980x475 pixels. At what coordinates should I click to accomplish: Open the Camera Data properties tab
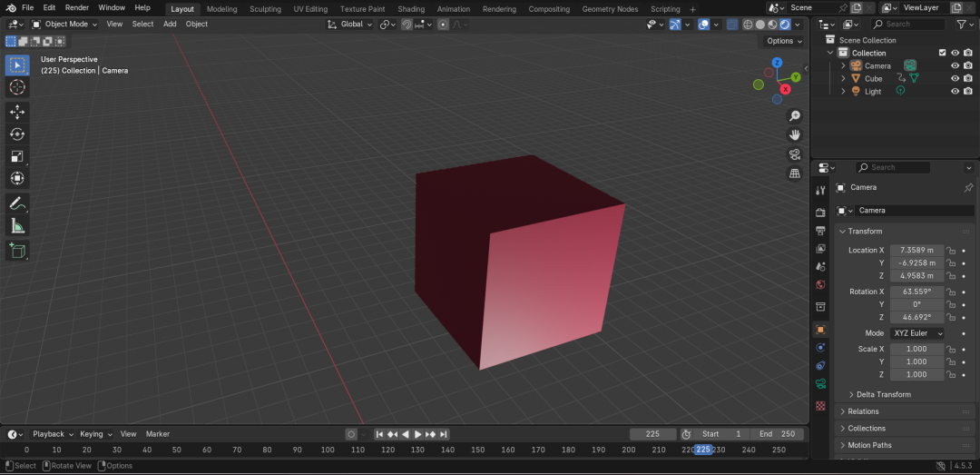[x=820, y=383]
